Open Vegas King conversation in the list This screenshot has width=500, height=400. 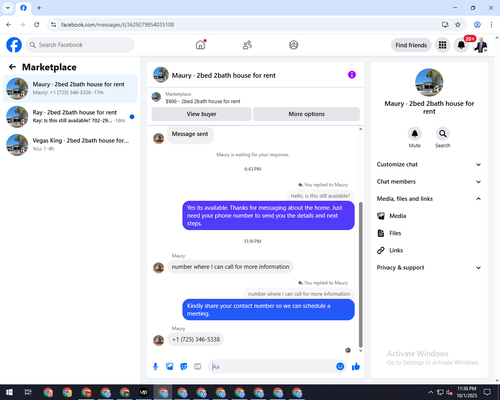coord(70,145)
